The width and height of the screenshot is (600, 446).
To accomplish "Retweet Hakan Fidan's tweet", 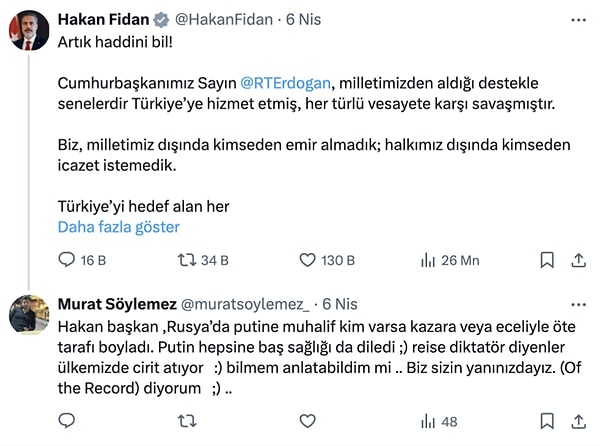I will pyautogui.click(x=187, y=260).
